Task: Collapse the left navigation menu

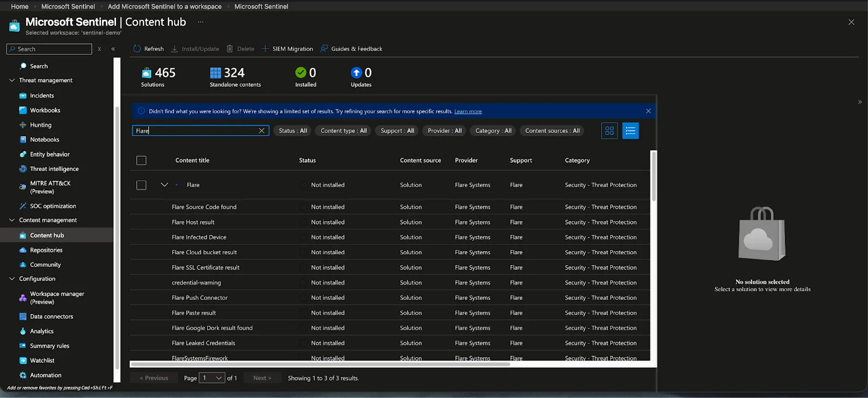Action: (113, 49)
